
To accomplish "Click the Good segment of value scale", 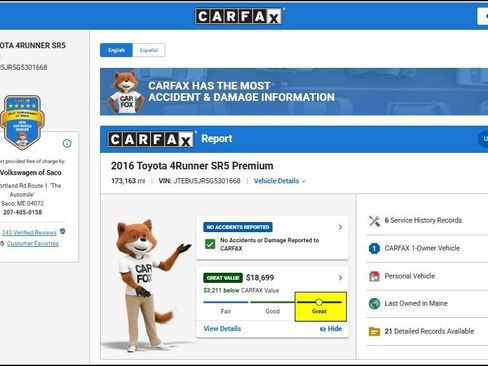I will tap(272, 307).
